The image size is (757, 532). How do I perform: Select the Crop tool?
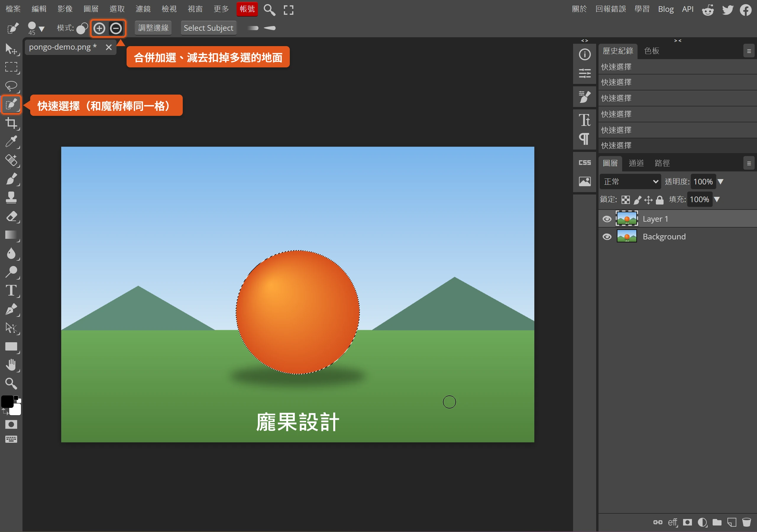[x=11, y=123]
